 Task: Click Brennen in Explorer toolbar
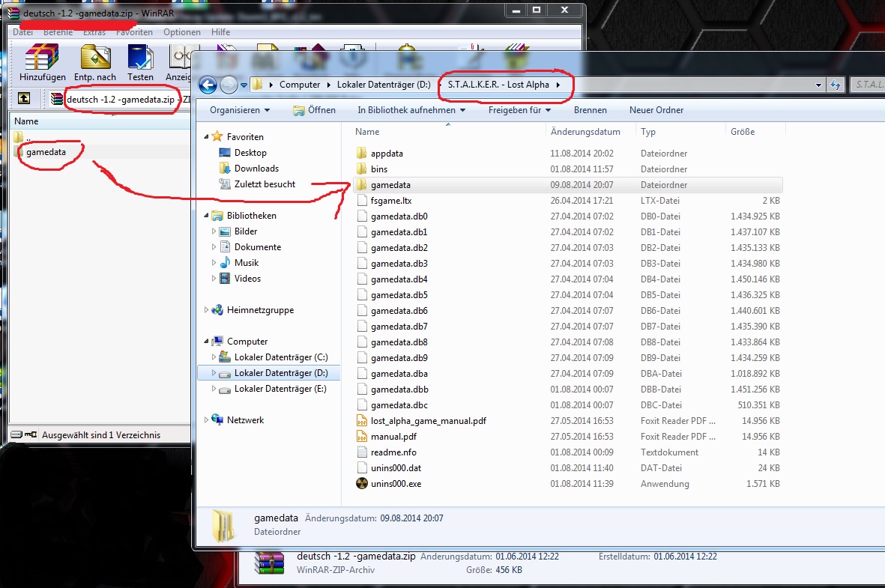click(590, 110)
